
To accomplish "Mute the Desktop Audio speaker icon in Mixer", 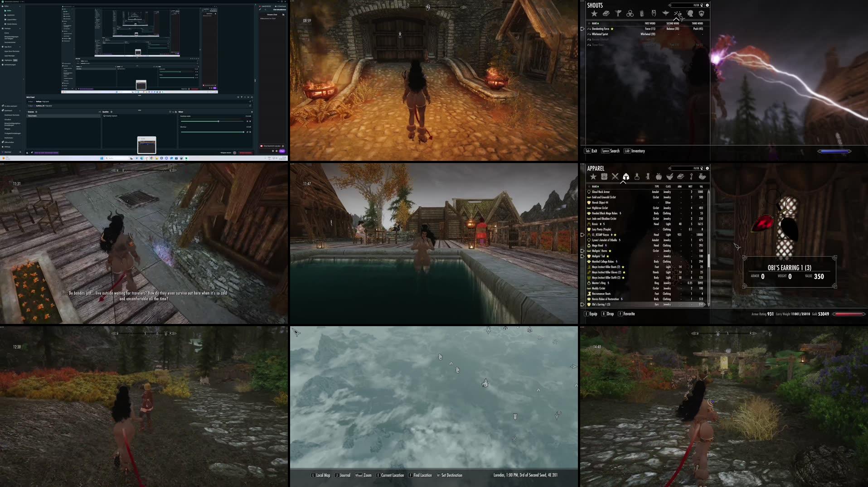I will pos(247,121).
